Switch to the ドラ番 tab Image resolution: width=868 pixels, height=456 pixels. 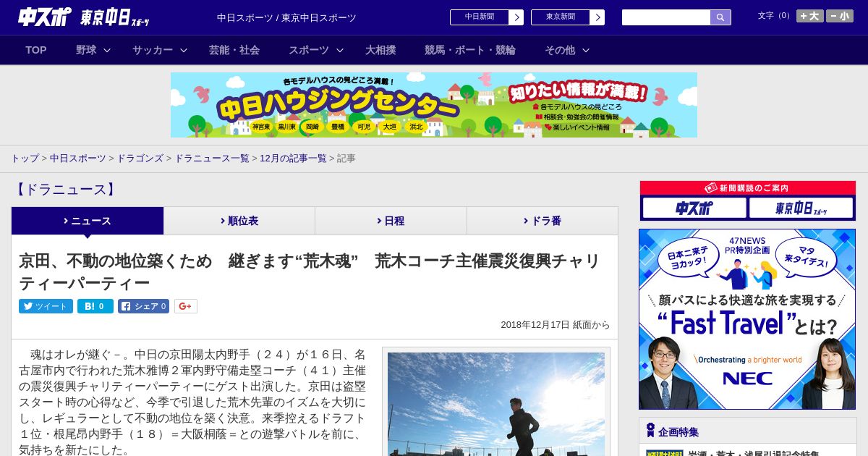pos(542,221)
